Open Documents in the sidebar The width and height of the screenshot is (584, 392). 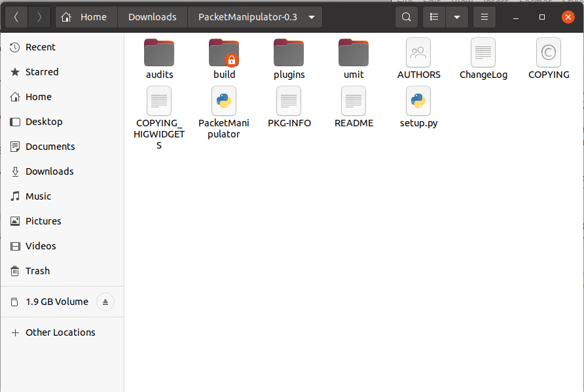click(x=62, y=147)
